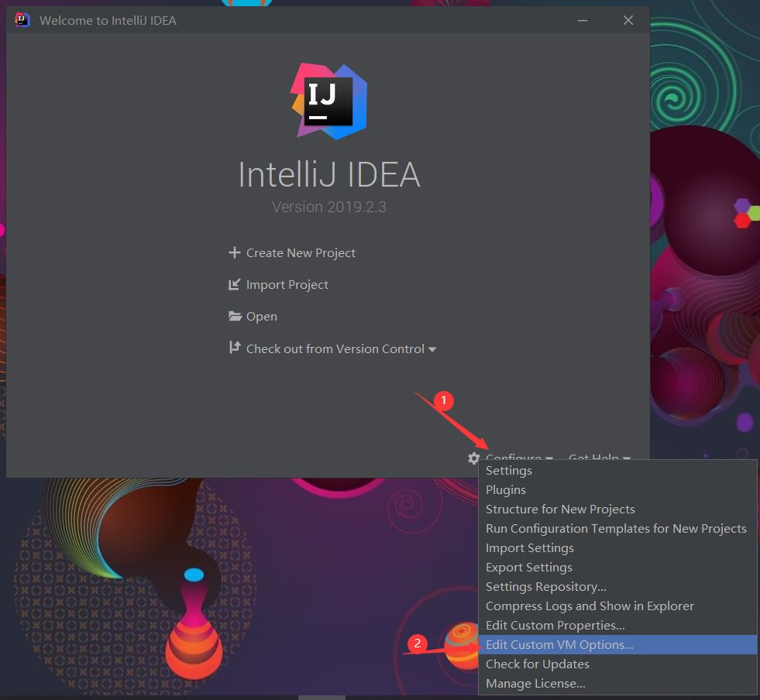Click the IntelliJ IDEA logo in title bar
760x700 pixels.
[x=22, y=20]
